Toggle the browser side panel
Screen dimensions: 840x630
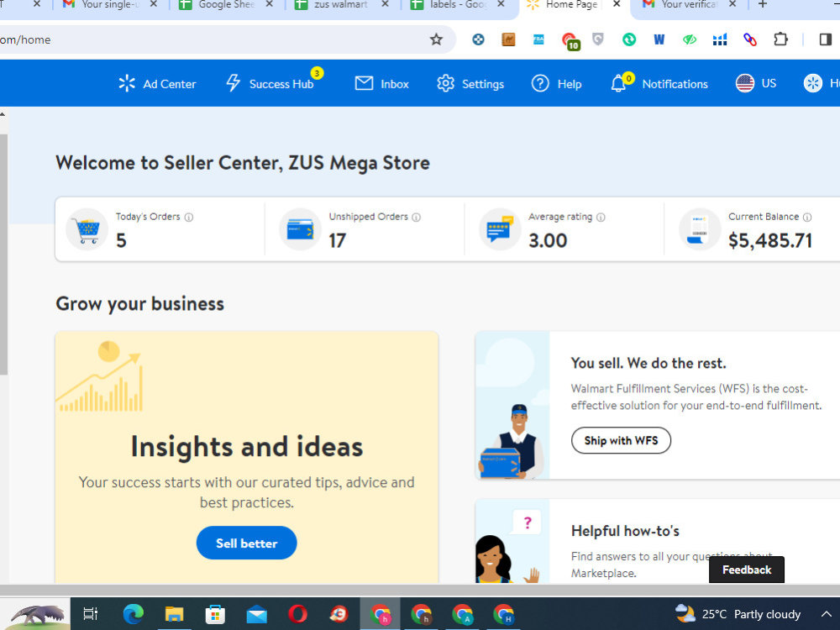[x=826, y=39]
